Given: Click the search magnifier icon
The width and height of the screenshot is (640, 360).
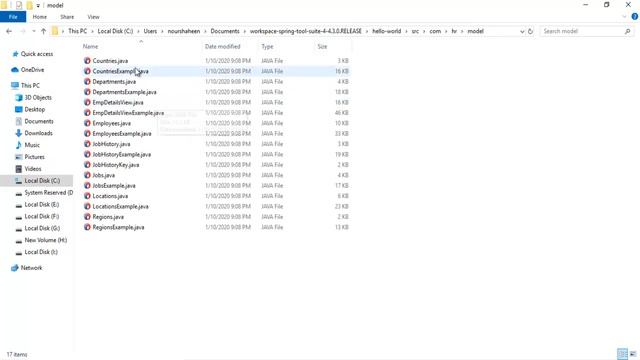Looking at the screenshot, I should 627,31.
